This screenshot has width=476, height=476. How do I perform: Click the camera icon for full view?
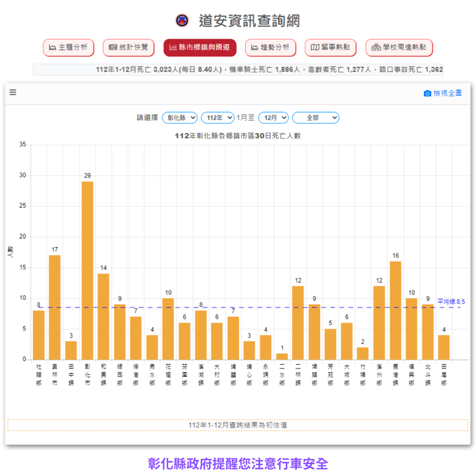[x=427, y=93]
